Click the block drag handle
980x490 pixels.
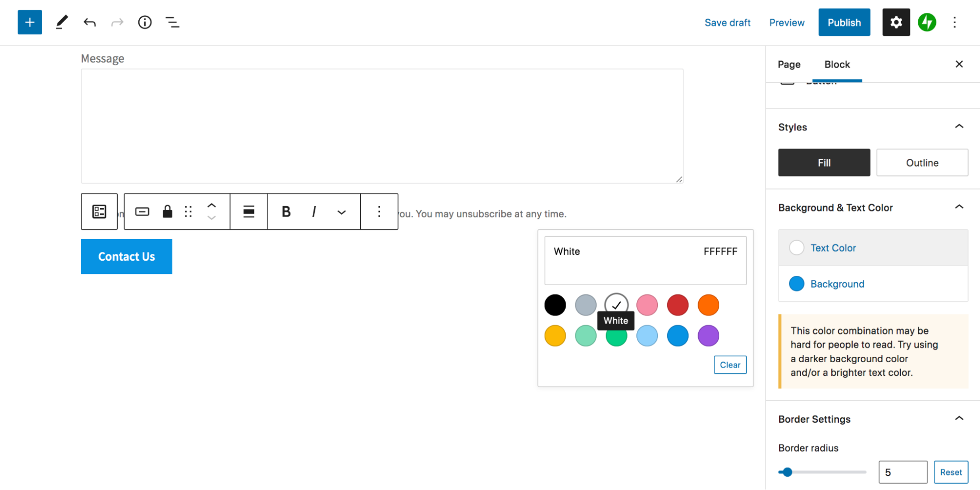(188, 211)
